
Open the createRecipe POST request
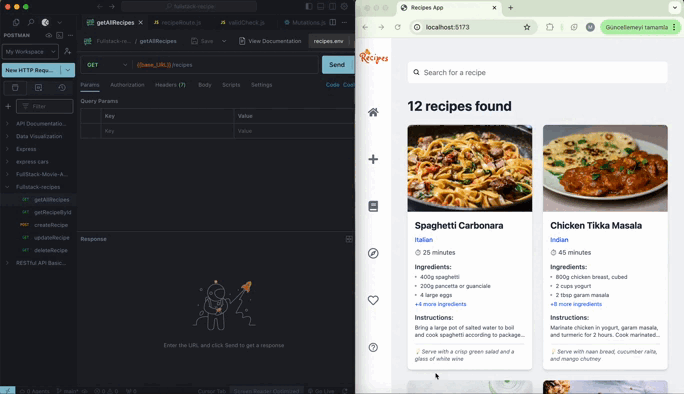click(x=51, y=225)
